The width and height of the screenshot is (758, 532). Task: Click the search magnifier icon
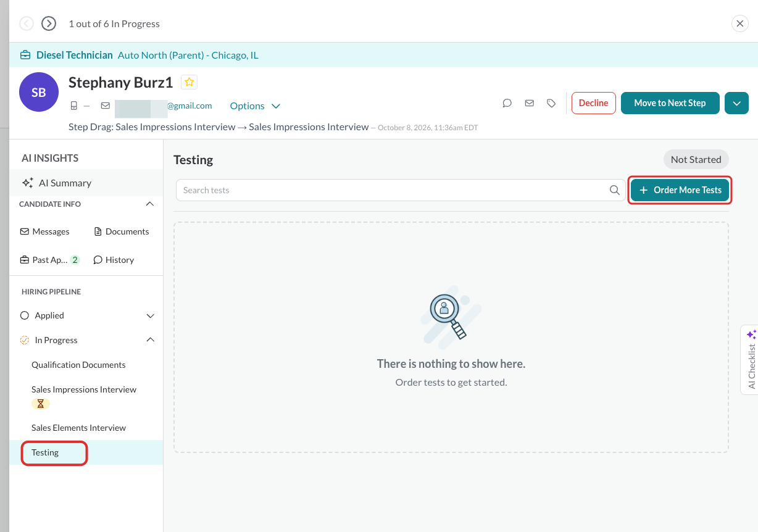coord(614,190)
